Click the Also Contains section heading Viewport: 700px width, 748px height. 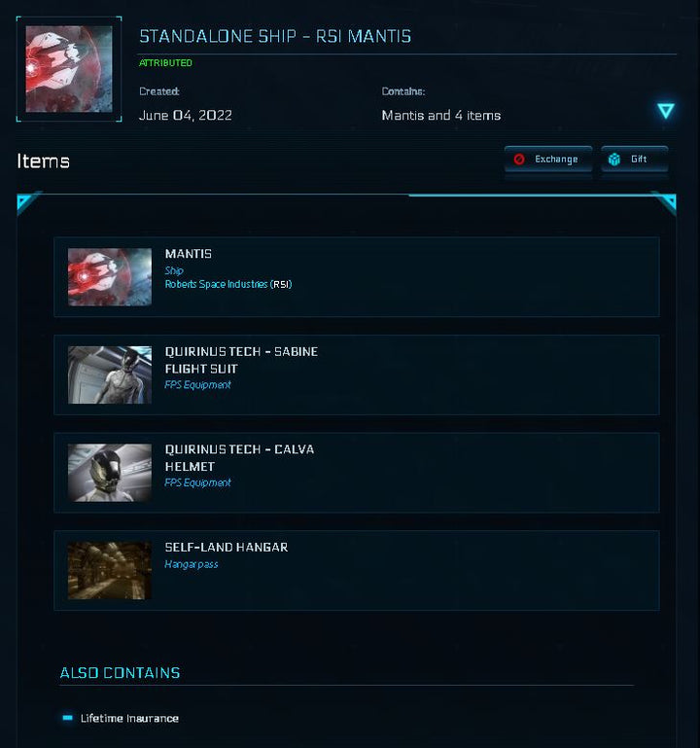120,673
